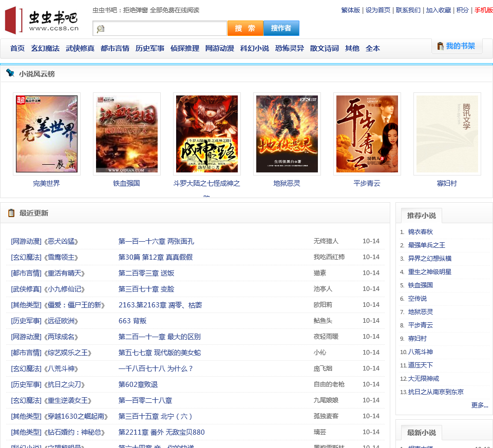Open 道压天下 in recommended list
Image resolution: width=493 pixels, height=448 pixels.
coord(421,365)
